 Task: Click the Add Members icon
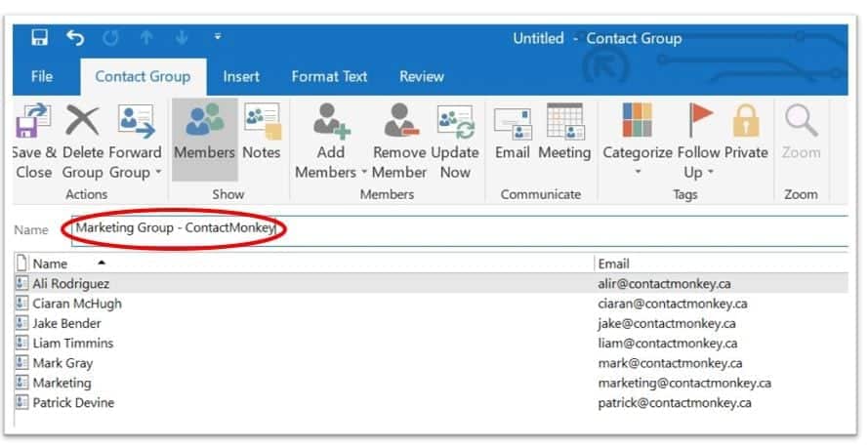332,121
